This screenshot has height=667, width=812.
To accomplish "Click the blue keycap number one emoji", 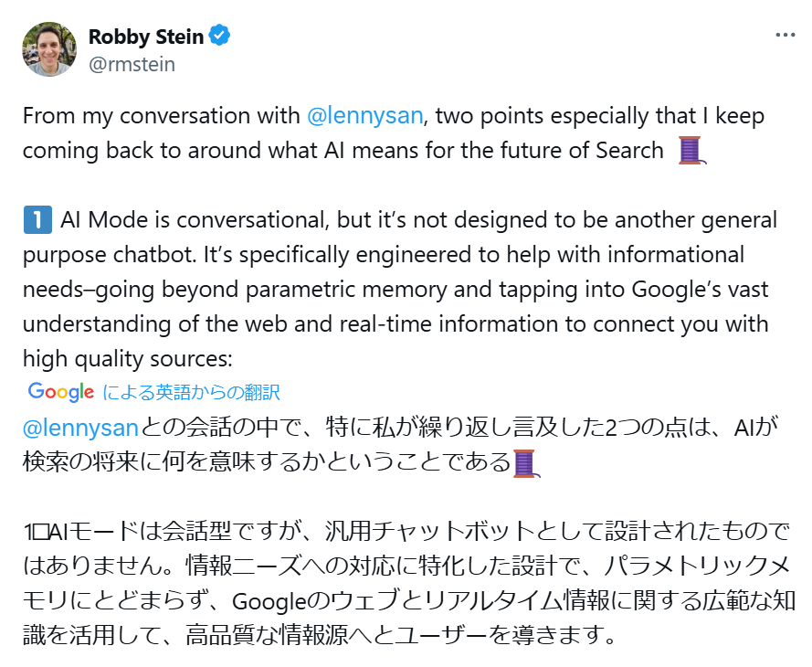I will (35, 220).
